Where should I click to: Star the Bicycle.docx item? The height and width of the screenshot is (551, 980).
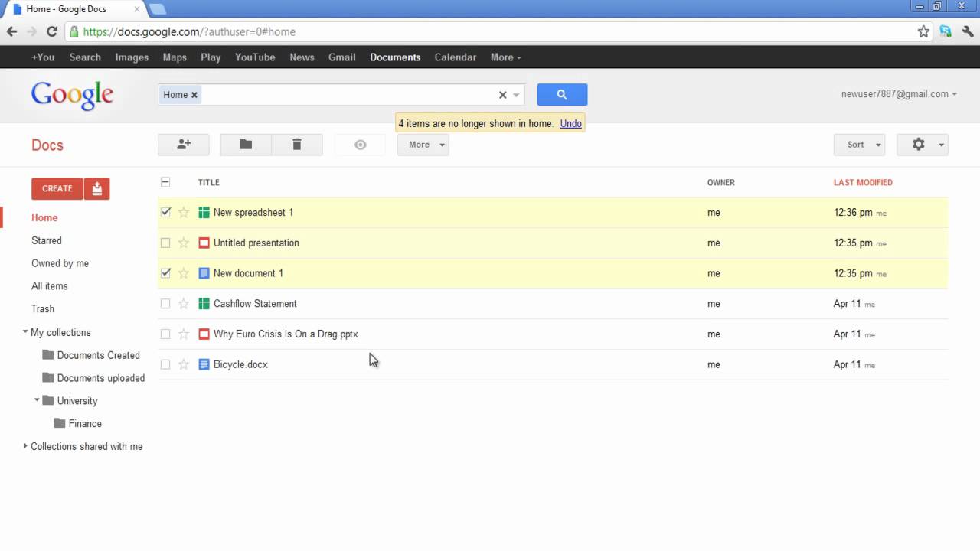184,364
